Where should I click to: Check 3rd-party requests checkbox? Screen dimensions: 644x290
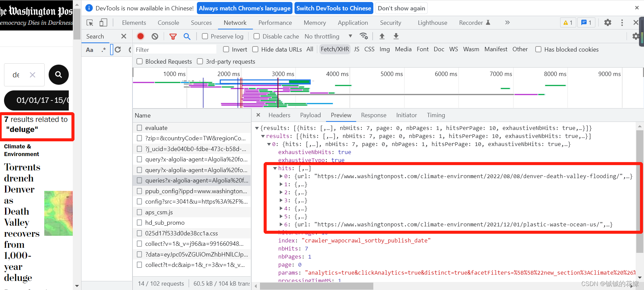pyautogui.click(x=200, y=61)
